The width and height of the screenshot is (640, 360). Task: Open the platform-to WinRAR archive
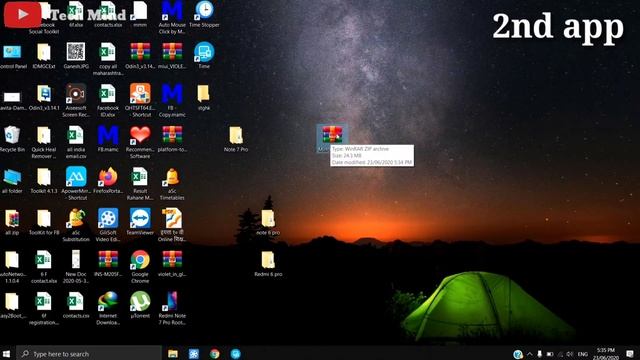point(172,139)
